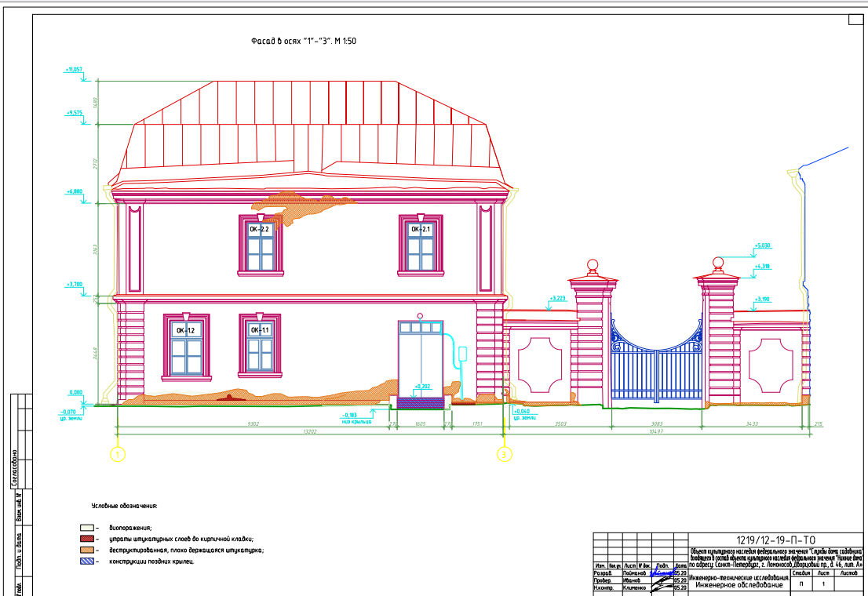Click the 13202 overall dimension
This screenshot has height=596, width=868.
(x=310, y=431)
